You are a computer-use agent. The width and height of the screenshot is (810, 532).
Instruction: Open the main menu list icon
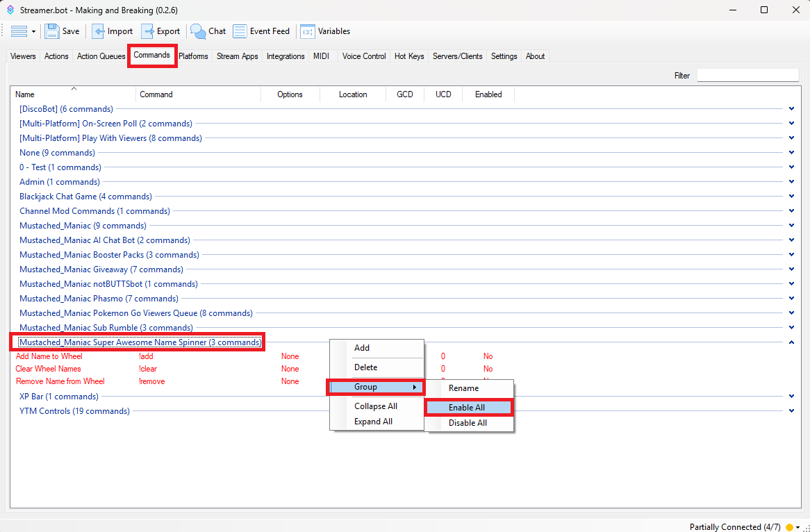tap(19, 31)
